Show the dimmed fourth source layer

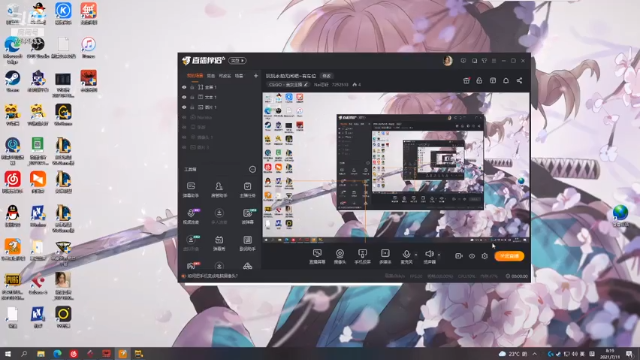pyautogui.click(x=184, y=117)
